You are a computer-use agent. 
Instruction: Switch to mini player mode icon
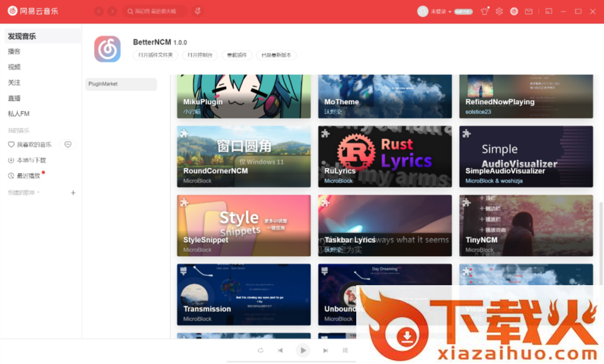pyautogui.click(x=549, y=12)
